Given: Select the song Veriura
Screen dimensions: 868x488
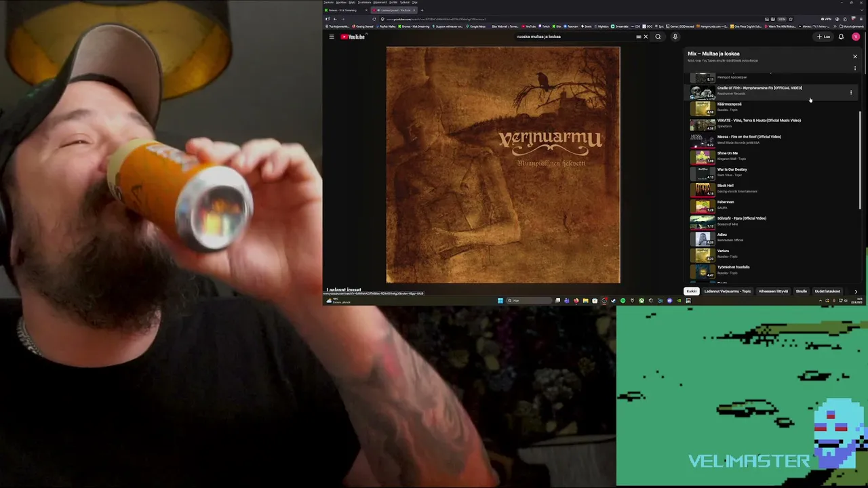Looking at the screenshot, I should [724, 251].
